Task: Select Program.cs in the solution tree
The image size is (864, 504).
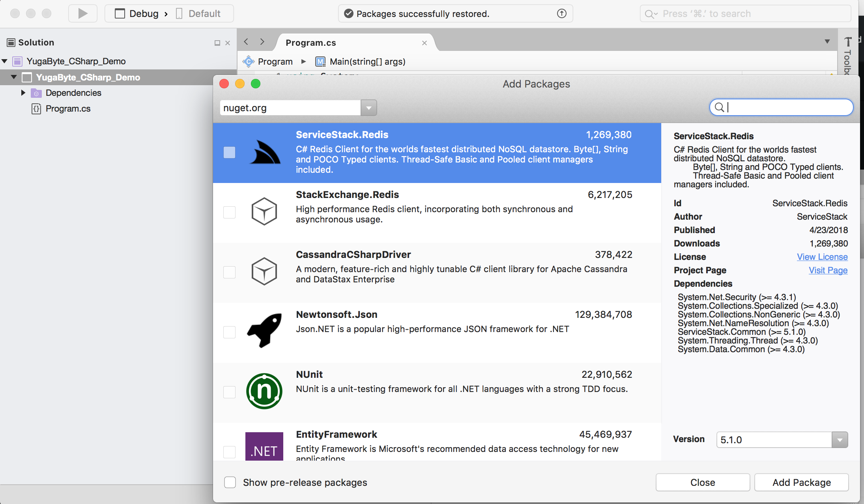Action: tap(68, 108)
